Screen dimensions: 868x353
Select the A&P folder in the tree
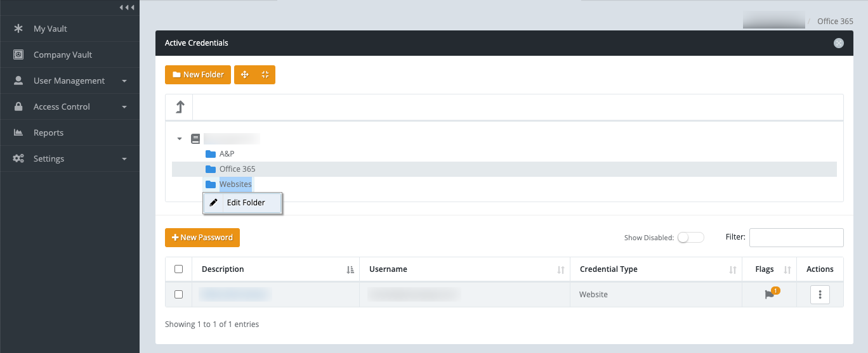(227, 153)
